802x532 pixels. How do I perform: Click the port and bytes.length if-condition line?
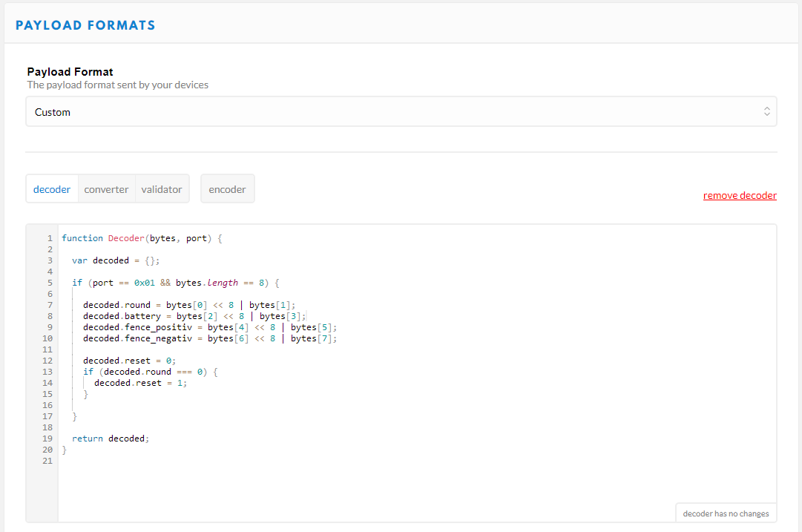tap(175, 283)
